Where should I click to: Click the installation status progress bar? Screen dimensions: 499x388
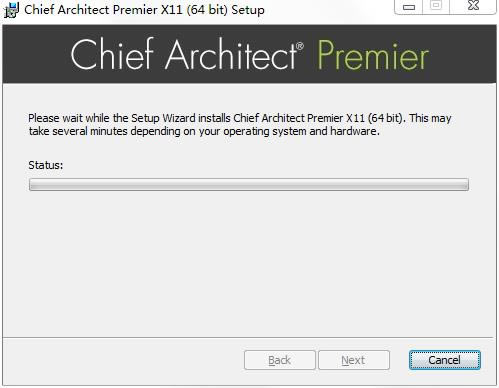[249, 184]
